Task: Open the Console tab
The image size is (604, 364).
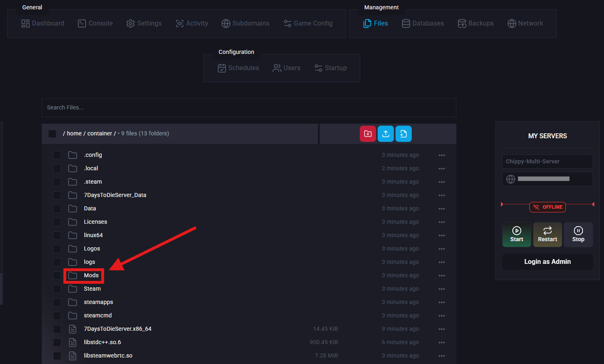Action: (95, 24)
